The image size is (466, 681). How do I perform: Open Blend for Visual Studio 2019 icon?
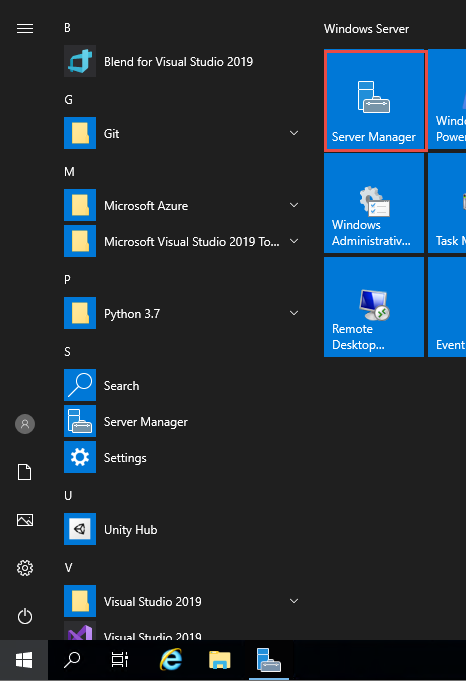(x=80, y=61)
